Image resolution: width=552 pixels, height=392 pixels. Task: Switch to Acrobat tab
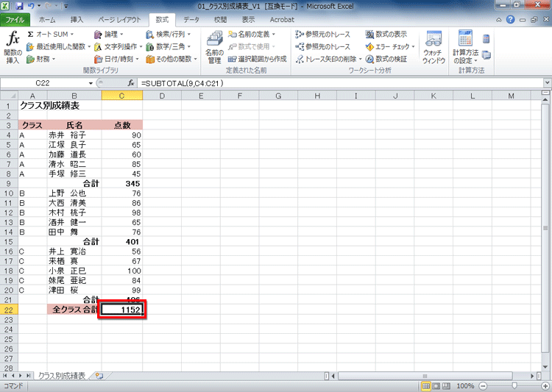coord(282,20)
